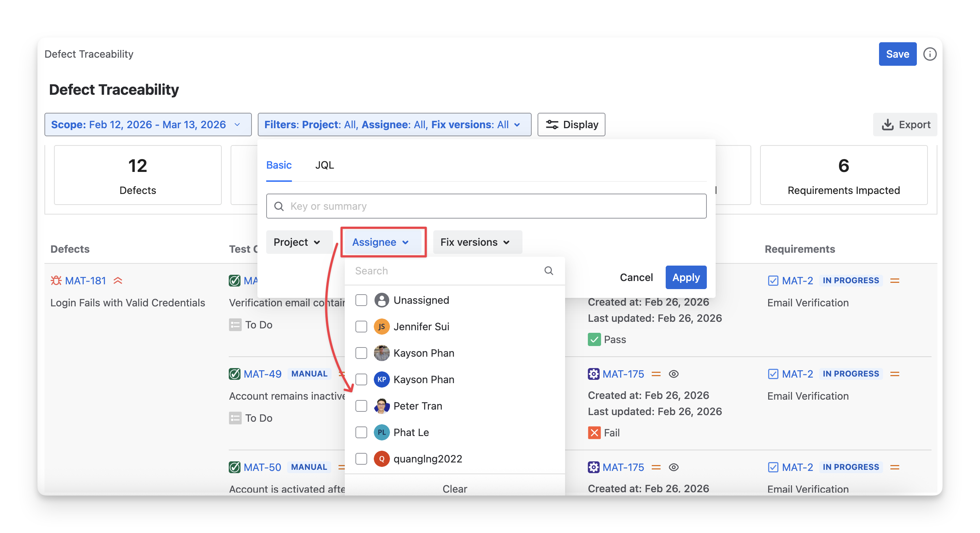
Task: Click the Export button
Action: pos(905,125)
